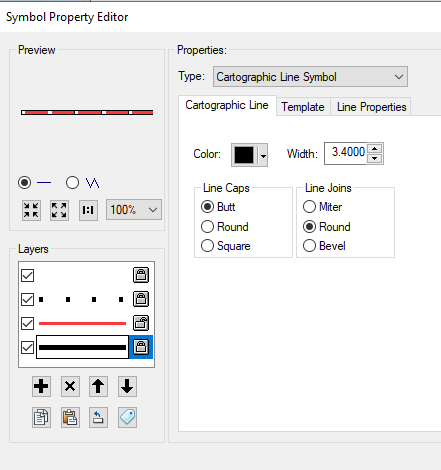Click the paste layer icon
This screenshot has width=441, height=470.
[70, 417]
